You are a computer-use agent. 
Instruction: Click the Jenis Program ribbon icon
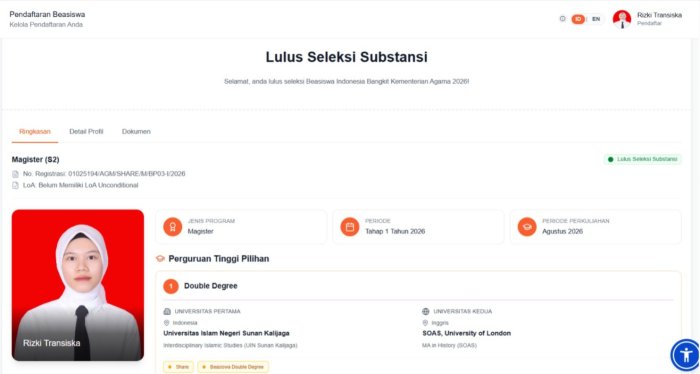[172, 227]
